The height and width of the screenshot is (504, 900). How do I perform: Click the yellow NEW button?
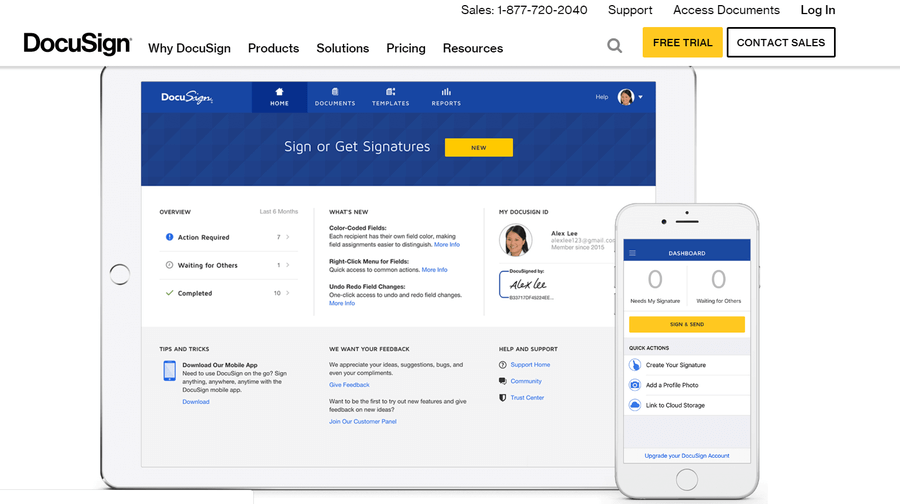click(479, 148)
